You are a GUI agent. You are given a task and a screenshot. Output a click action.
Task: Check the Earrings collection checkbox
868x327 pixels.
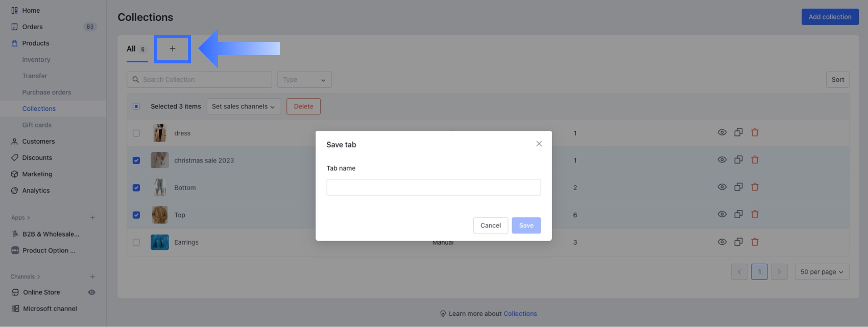point(136,242)
